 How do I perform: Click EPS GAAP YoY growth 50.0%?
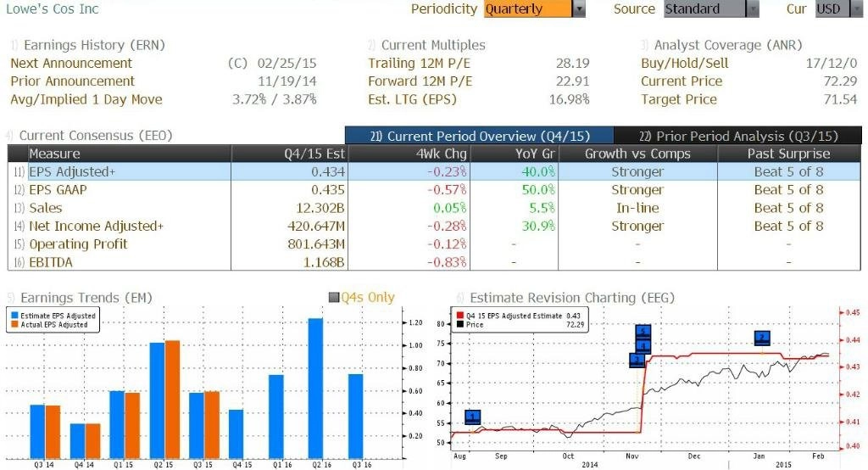coord(538,189)
